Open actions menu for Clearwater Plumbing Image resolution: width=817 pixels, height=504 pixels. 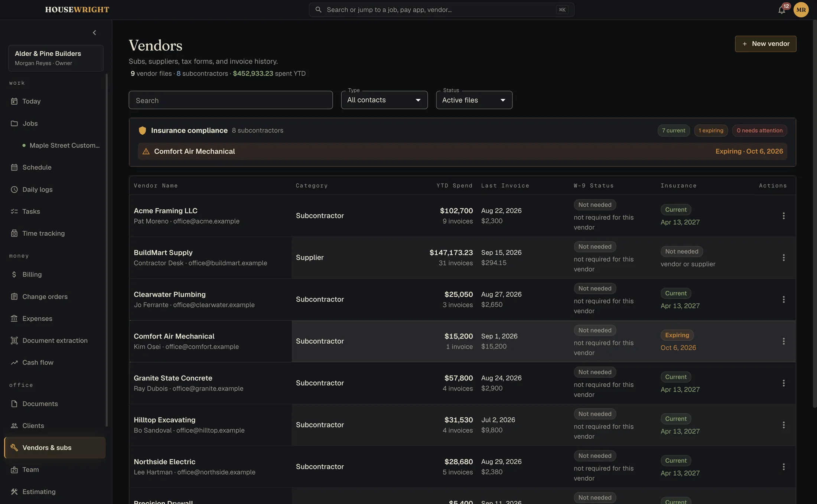tap(784, 300)
